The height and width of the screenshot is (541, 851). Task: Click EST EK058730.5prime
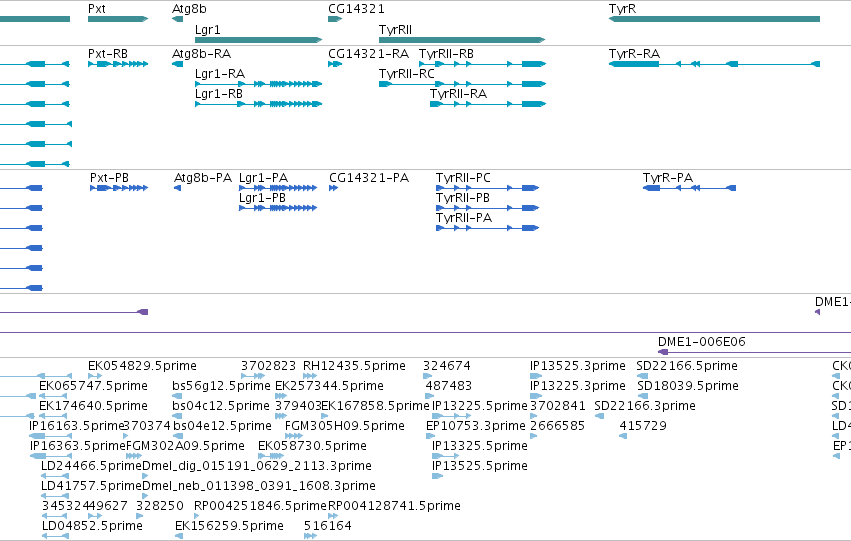pyautogui.click(x=270, y=456)
